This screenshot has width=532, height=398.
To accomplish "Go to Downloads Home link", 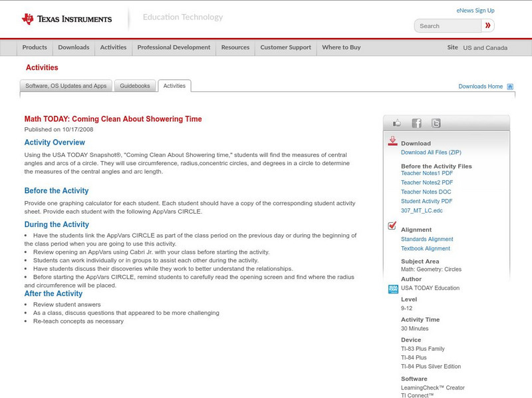I will click(480, 87).
